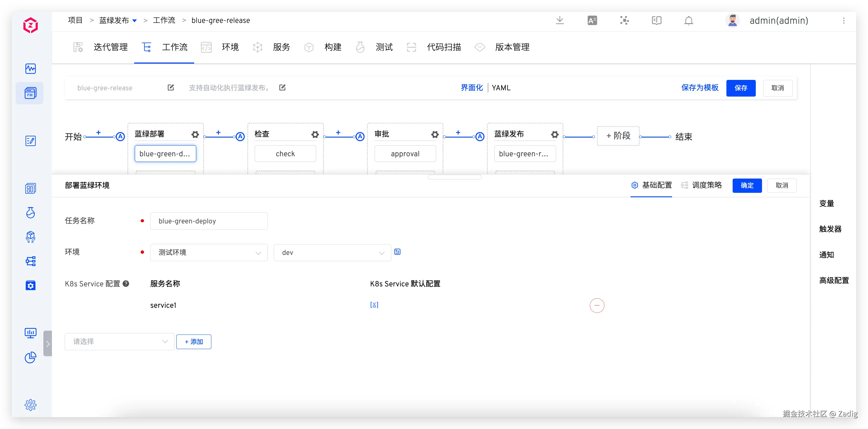This screenshot has height=429, width=868.
Task: Click the service1 variable config icon
Action: 374,305
